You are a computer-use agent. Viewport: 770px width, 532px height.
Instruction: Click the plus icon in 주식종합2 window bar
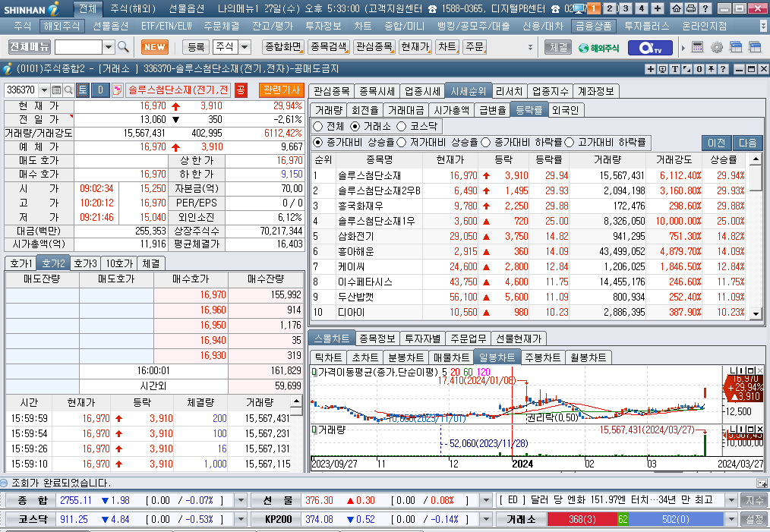[x=650, y=69]
